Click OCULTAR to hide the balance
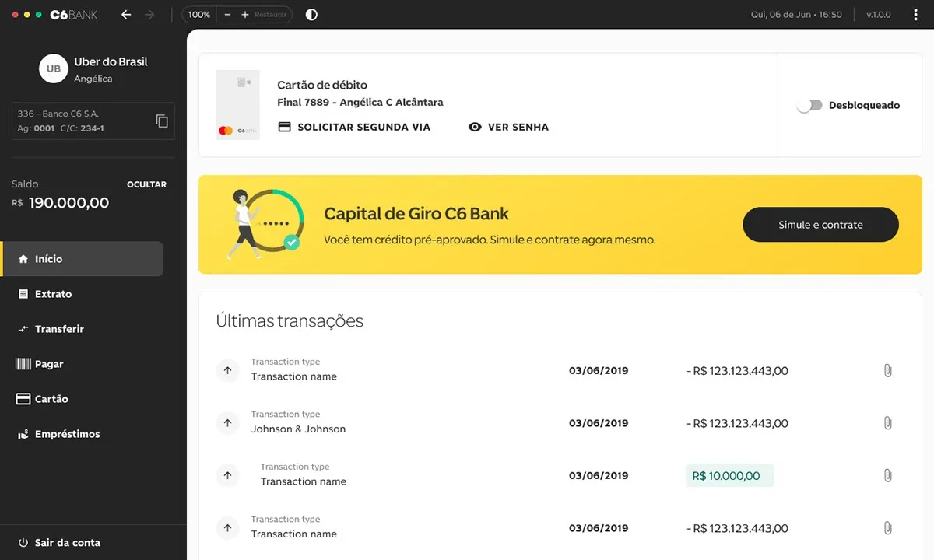Image resolution: width=934 pixels, height=560 pixels. pos(146,184)
